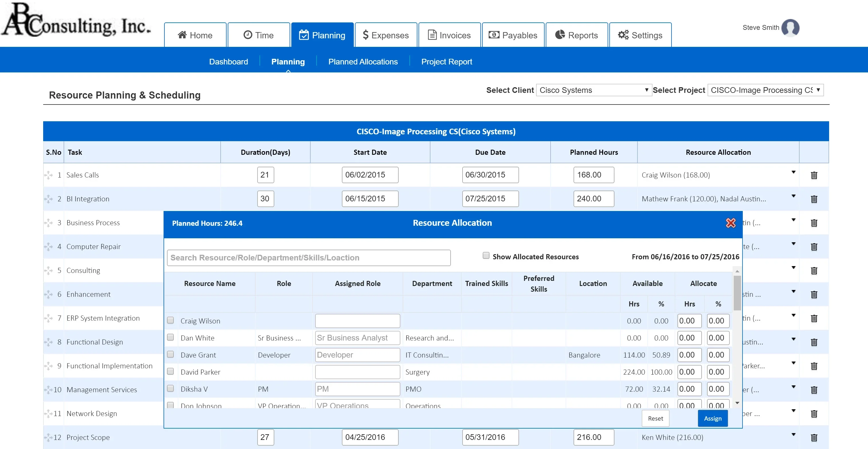The image size is (868, 449).
Task: Switch to the Time tab
Action: click(x=259, y=35)
